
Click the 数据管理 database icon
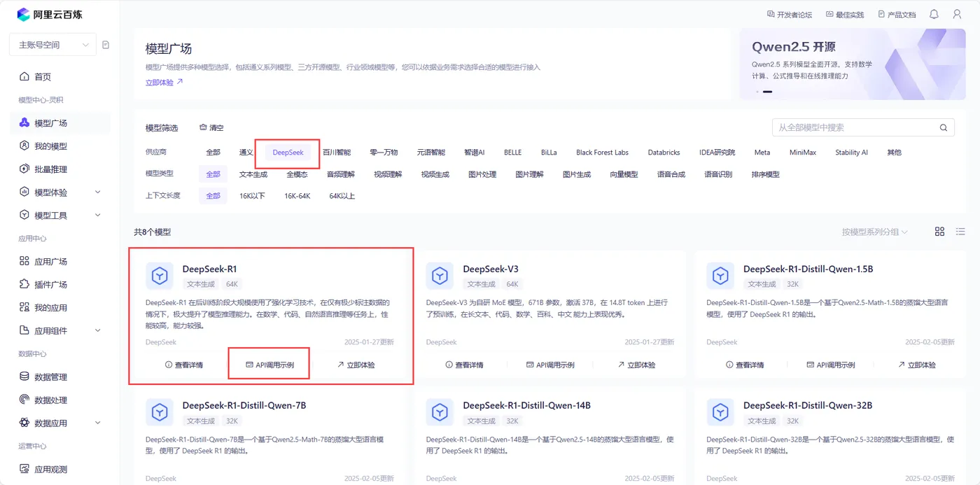coord(24,377)
